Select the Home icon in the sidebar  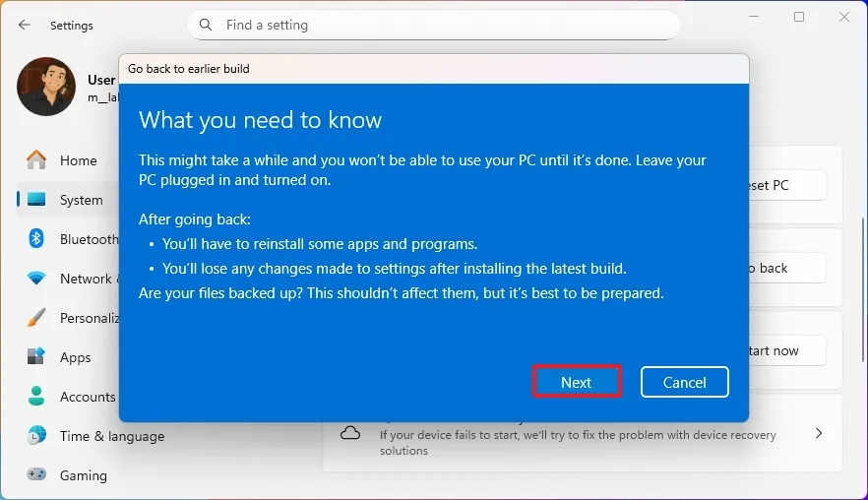(x=36, y=160)
